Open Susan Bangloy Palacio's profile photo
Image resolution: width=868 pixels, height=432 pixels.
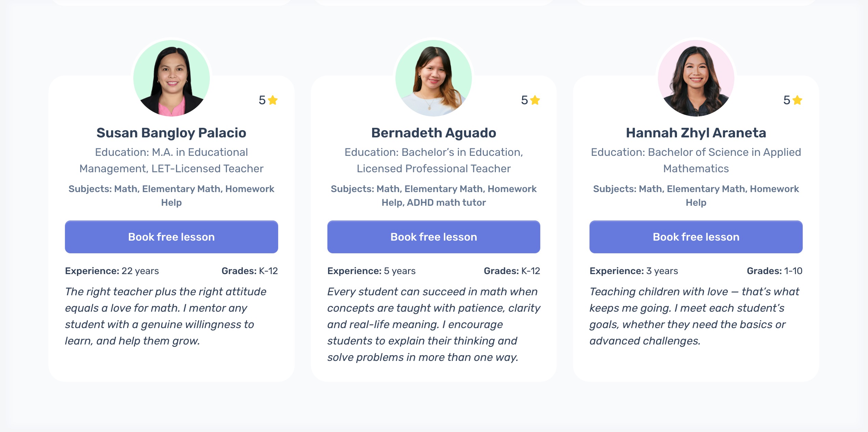click(172, 78)
